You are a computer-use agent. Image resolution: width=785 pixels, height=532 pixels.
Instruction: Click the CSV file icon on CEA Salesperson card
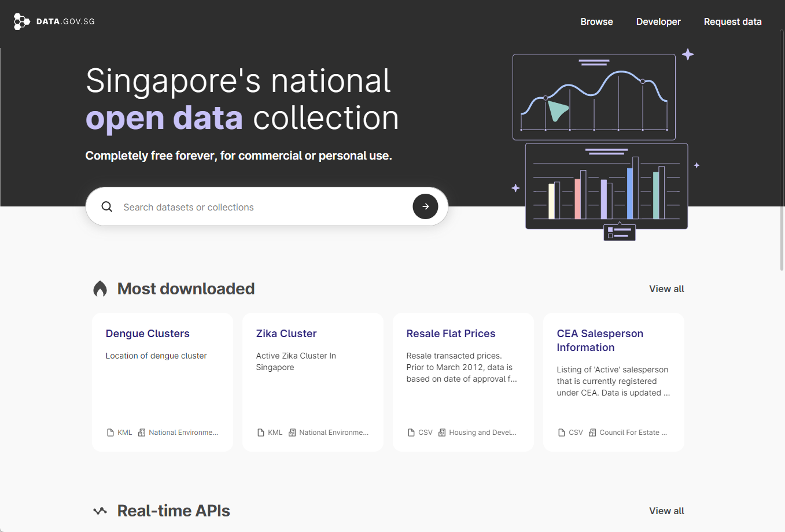point(562,433)
